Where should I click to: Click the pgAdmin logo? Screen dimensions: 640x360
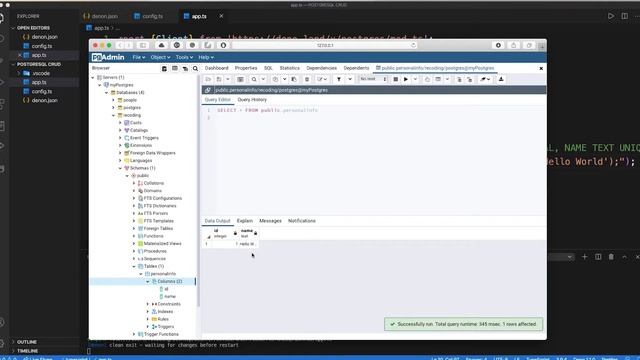click(x=108, y=57)
